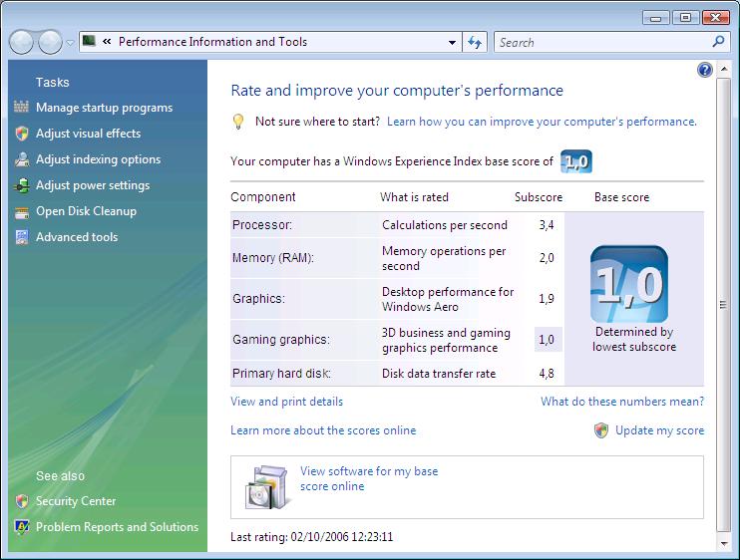Screen dimensions: 740x560
Task: Click the Last rating date text
Action: (311, 537)
